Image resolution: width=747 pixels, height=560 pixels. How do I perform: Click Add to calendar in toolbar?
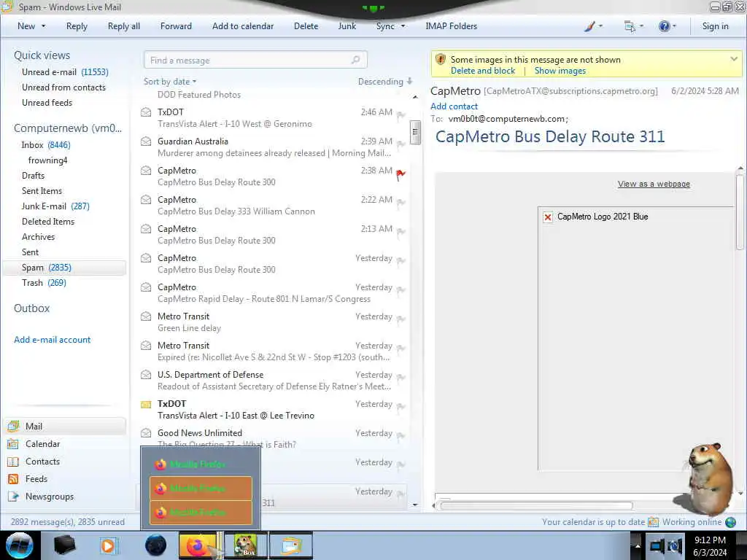pos(243,26)
